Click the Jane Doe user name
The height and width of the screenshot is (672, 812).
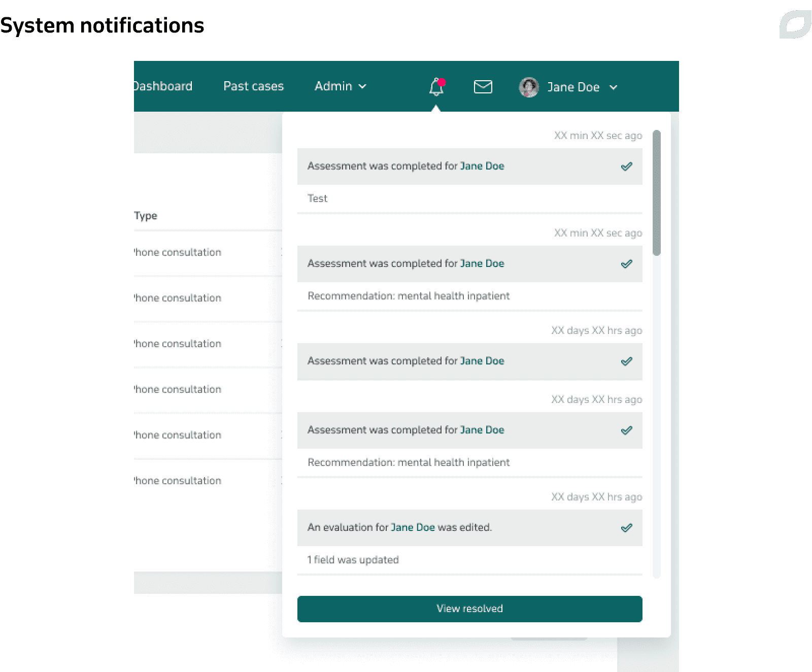tap(573, 87)
